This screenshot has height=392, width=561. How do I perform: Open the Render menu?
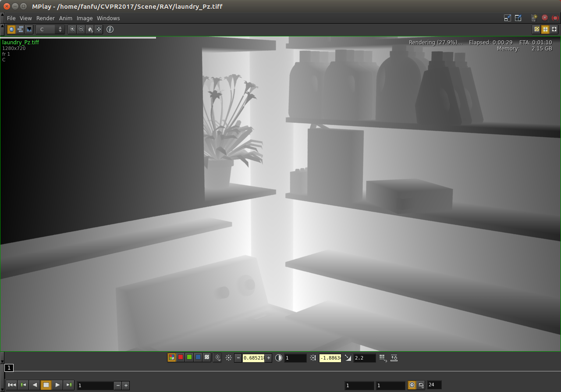[46, 18]
